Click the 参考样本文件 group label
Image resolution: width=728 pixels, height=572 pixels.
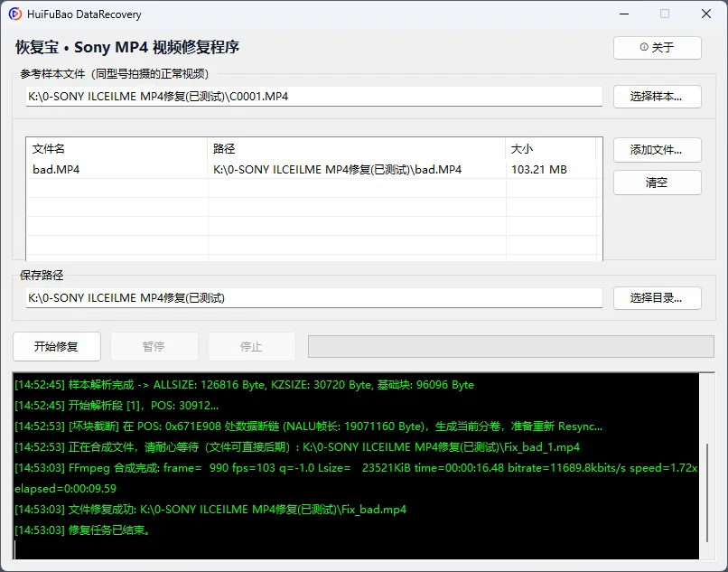(x=114, y=74)
